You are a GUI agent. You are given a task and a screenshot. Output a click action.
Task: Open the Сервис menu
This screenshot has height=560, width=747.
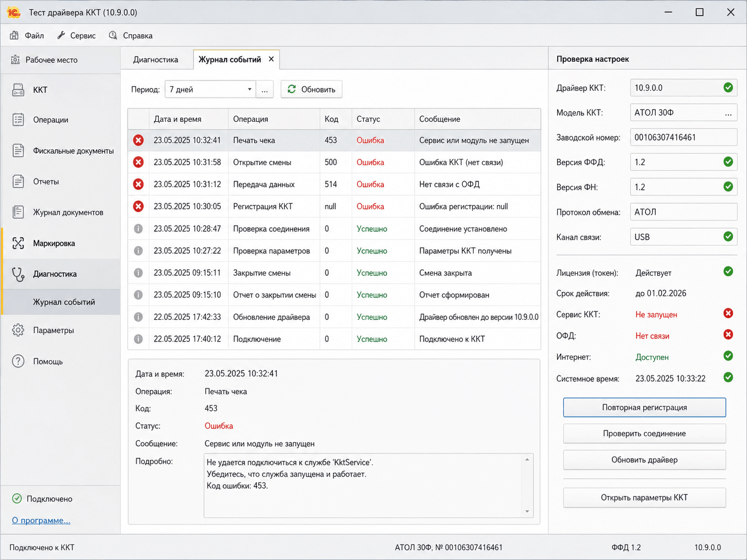pos(76,36)
